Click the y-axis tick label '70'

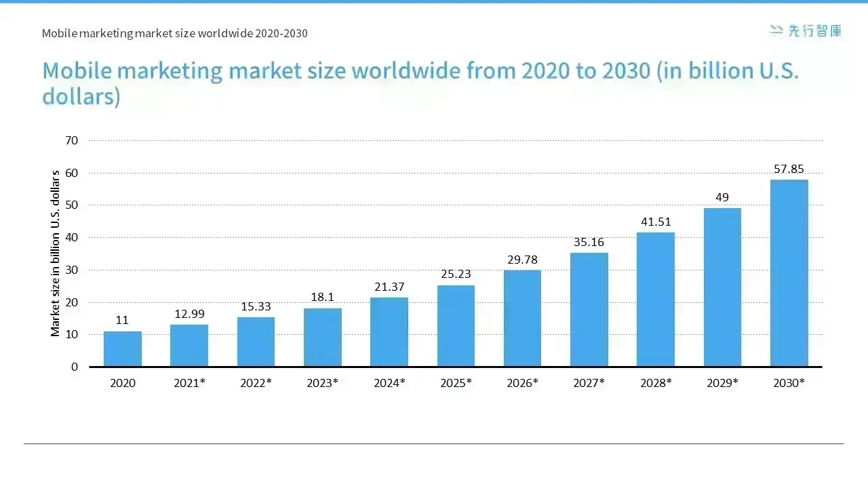click(x=71, y=141)
